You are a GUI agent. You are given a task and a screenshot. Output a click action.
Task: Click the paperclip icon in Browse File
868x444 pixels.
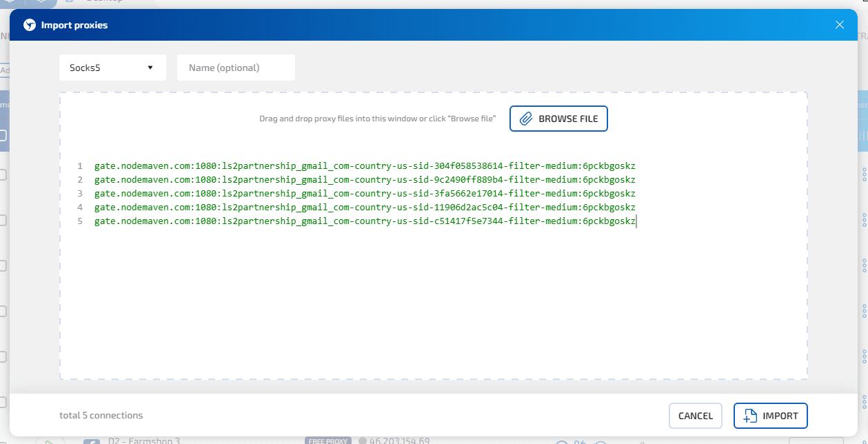[526, 119]
